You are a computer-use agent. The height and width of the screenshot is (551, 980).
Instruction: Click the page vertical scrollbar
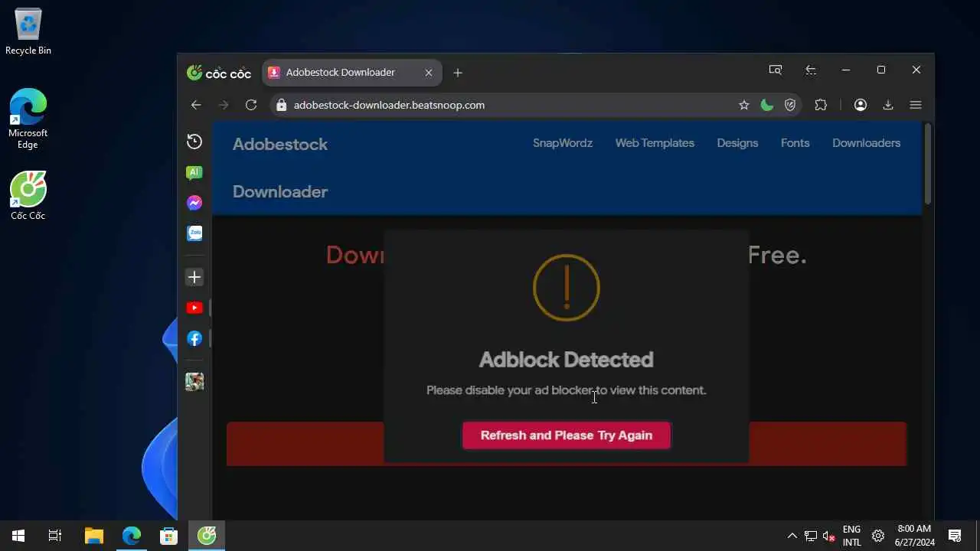(x=928, y=165)
